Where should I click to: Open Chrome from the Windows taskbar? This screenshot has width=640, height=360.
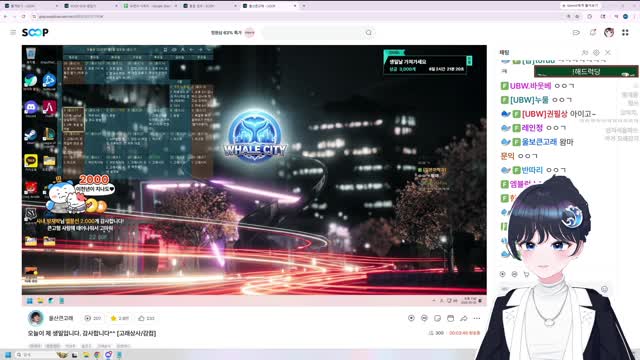pos(97,355)
